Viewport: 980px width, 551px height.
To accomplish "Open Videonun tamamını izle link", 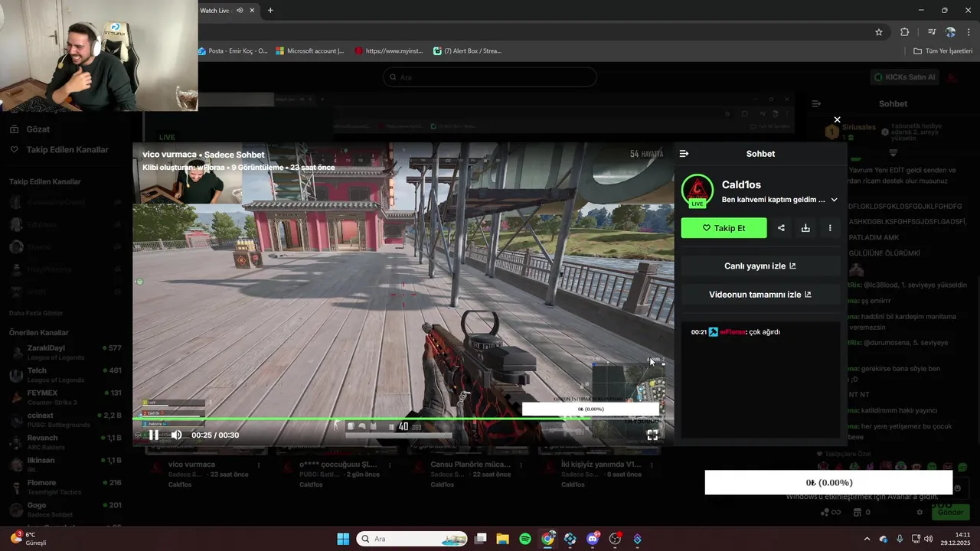I will pos(760,295).
